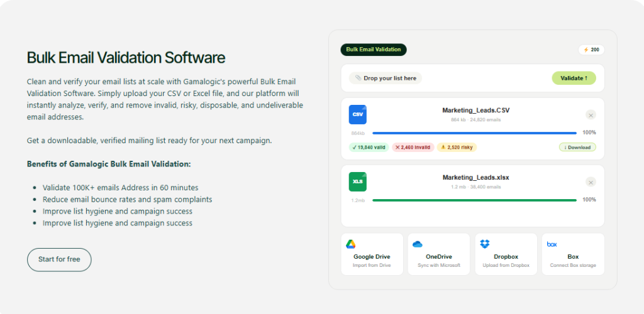Click the blue CSV file icon
The image size is (644, 314).
pyautogui.click(x=358, y=115)
